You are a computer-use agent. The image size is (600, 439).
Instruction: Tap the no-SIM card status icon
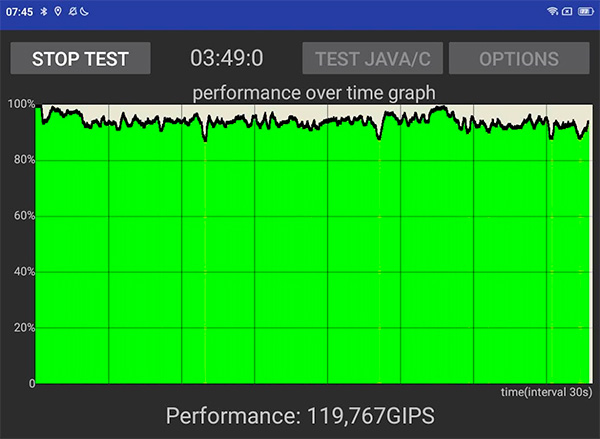567,11
